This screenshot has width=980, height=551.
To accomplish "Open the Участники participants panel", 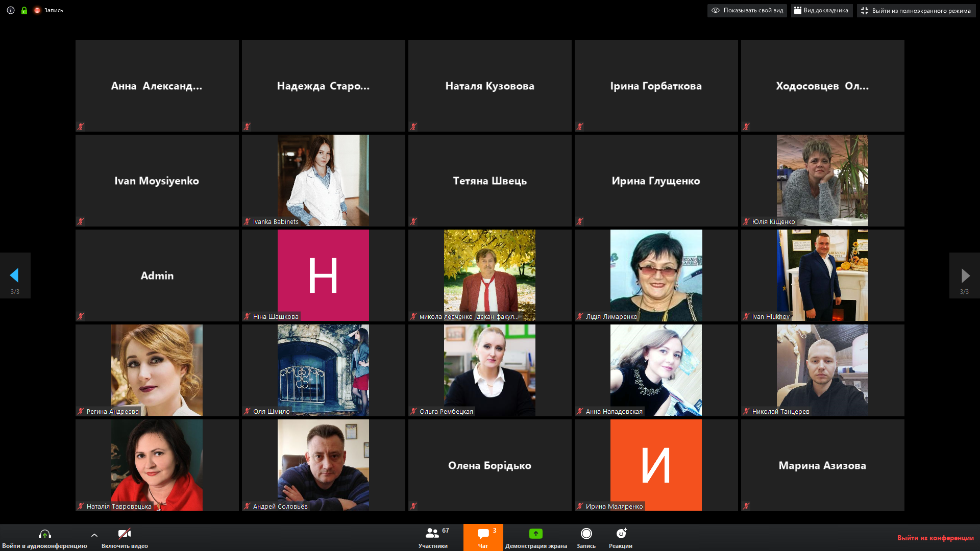I will click(433, 538).
